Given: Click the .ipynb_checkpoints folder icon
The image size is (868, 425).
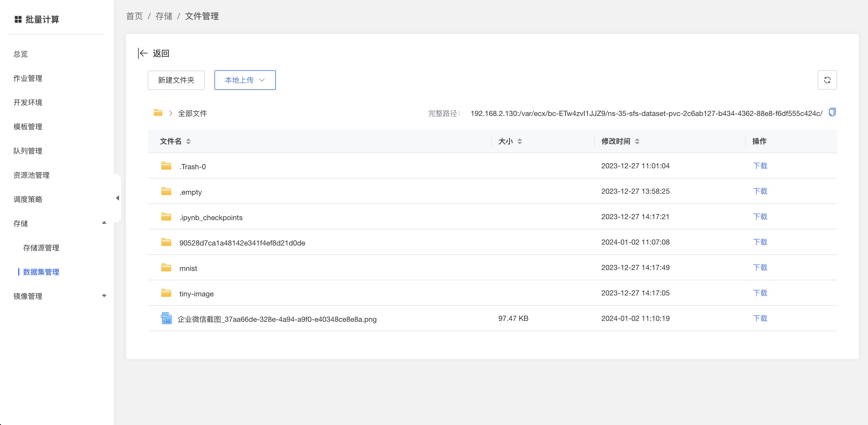Looking at the screenshot, I should coord(166,216).
